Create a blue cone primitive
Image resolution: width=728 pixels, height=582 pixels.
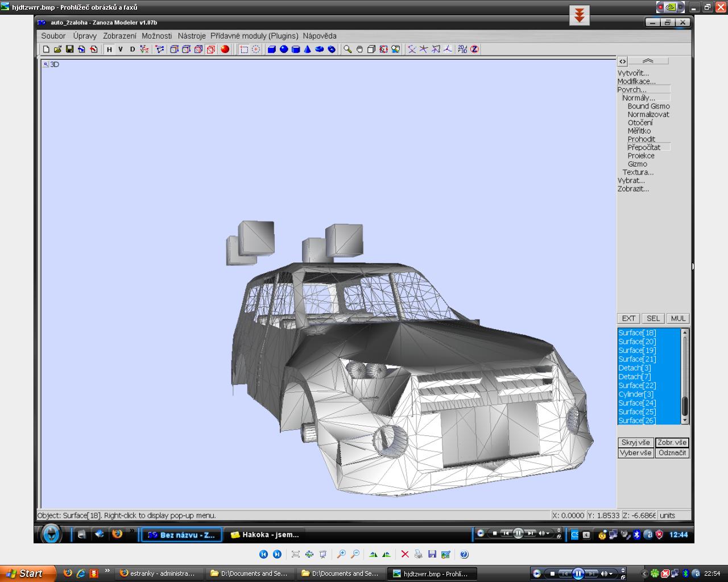[x=308, y=49]
